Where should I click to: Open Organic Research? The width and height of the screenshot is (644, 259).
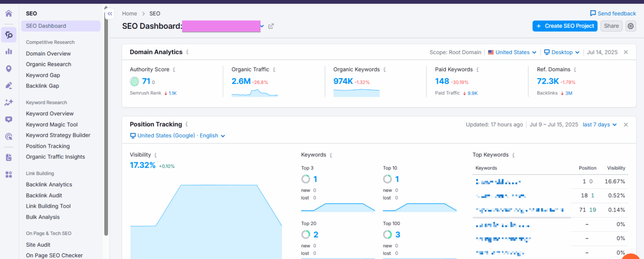click(48, 65)
